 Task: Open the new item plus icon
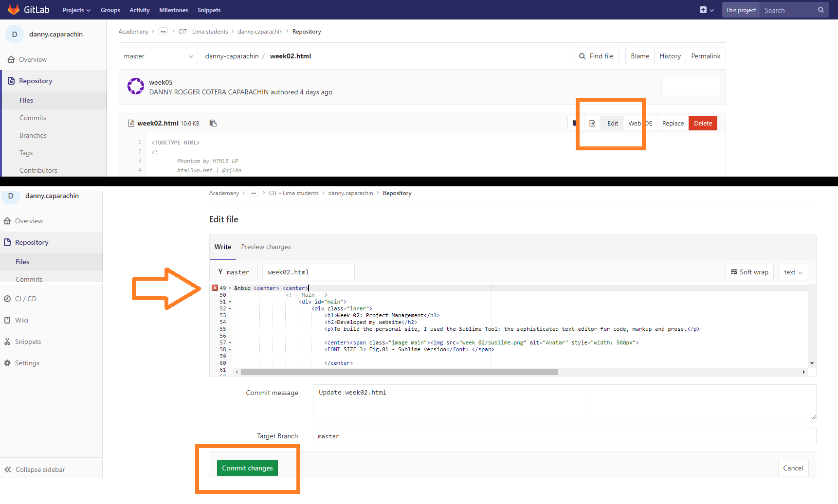(x=703, y=10)
